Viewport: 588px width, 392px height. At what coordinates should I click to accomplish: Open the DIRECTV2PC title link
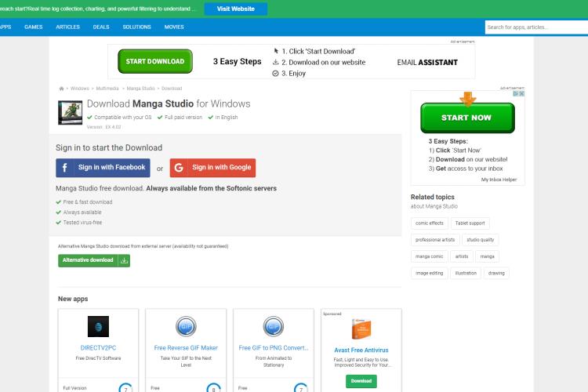(98, 348)
